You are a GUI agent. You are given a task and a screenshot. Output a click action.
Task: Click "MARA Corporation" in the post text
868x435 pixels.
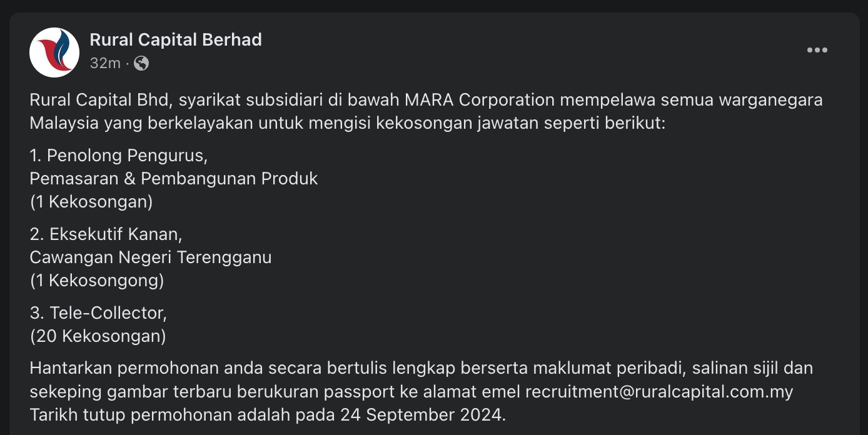click(480, 100)
